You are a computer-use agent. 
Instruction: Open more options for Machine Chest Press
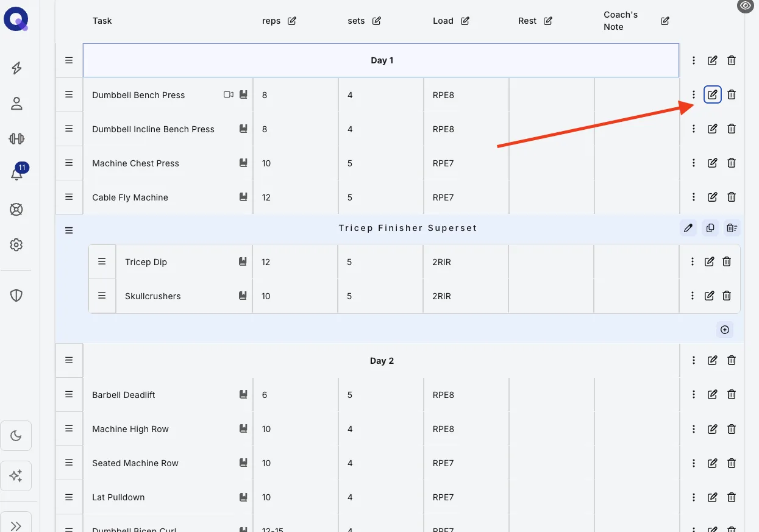tap(694, 163)
